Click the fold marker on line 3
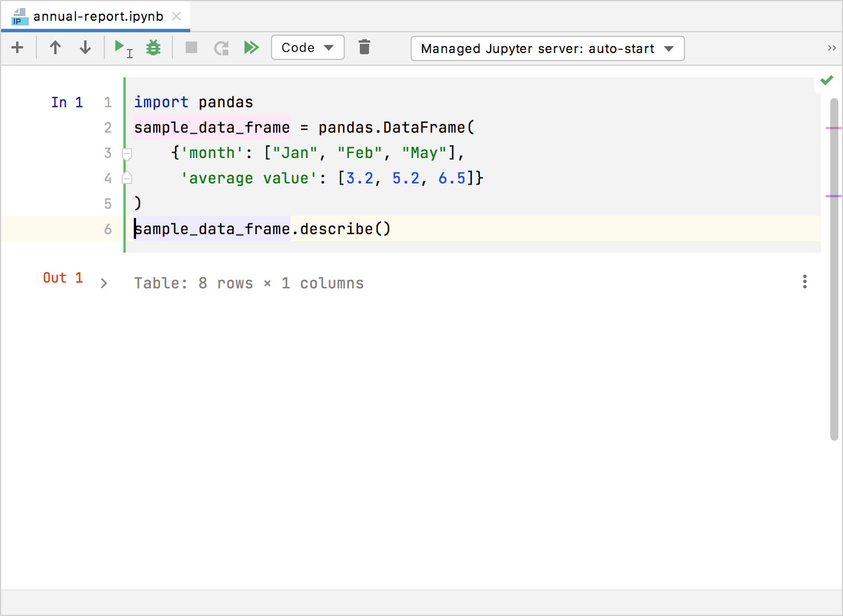 pyautogui.click(x=127, y=153)
